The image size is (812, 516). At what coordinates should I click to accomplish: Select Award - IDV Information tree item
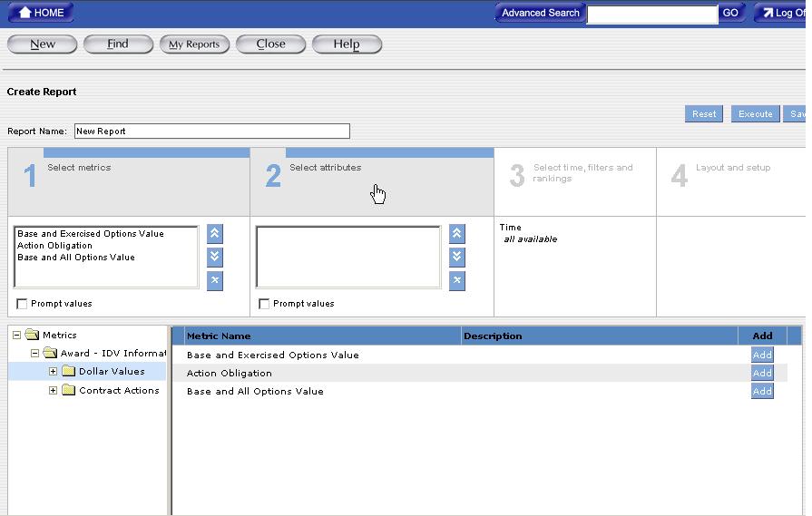113,353
